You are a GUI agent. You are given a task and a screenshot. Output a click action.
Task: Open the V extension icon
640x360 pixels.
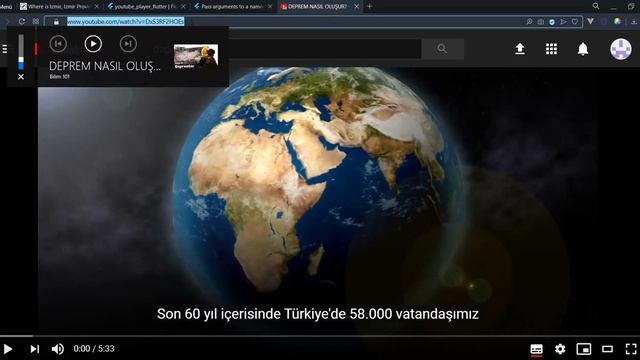click(x=591, y=21)
